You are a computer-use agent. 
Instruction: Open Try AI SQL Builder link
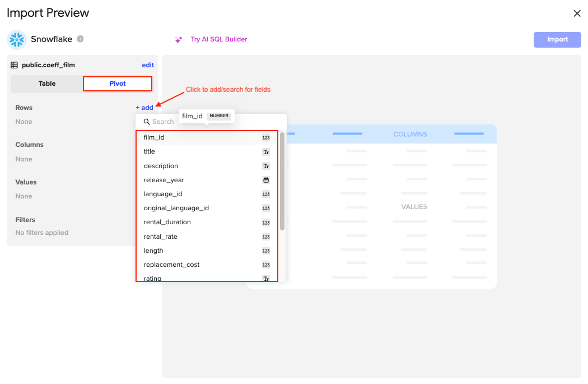(x=218, y=39)
